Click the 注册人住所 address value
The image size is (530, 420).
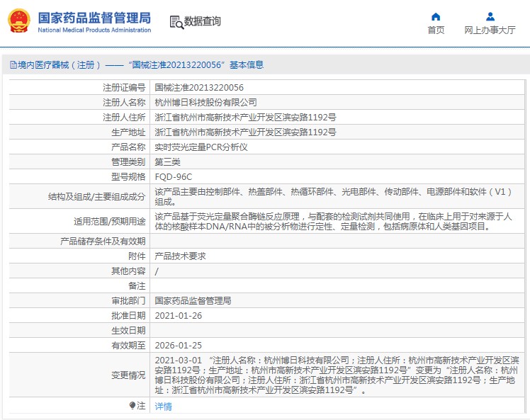(245, 118)
